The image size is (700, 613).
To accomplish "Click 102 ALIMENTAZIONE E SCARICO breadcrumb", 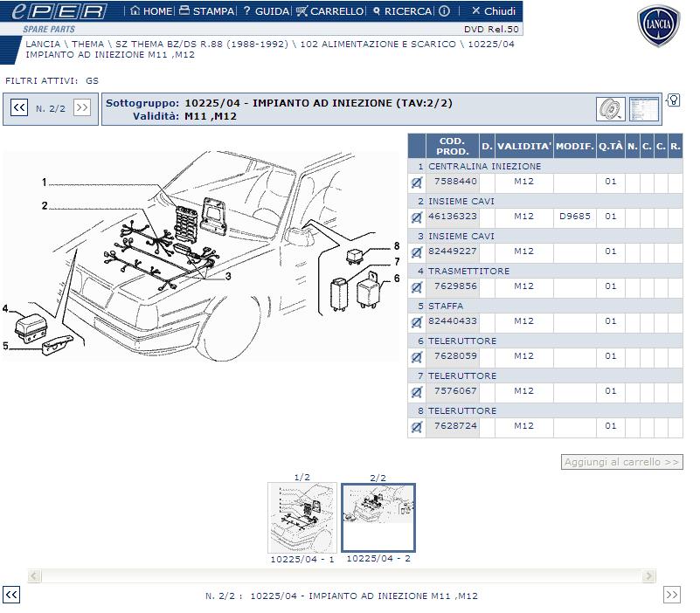I will [x=378, y=44].
